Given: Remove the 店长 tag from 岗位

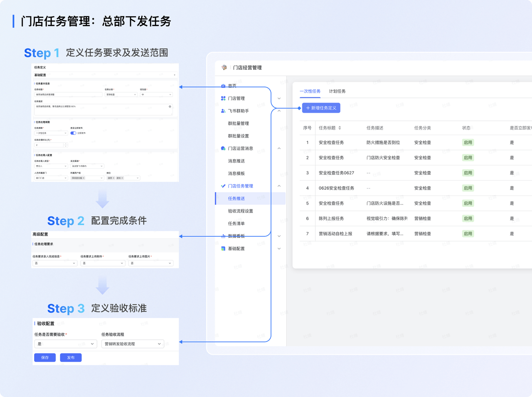Looking at the screenshot, I should [x=122, y=178].
